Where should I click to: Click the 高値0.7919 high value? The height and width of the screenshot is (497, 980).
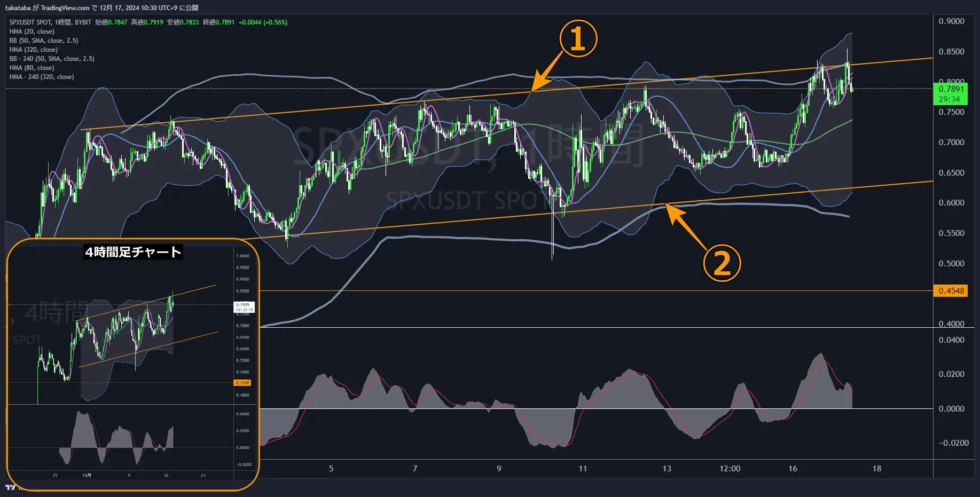point(147,22)
